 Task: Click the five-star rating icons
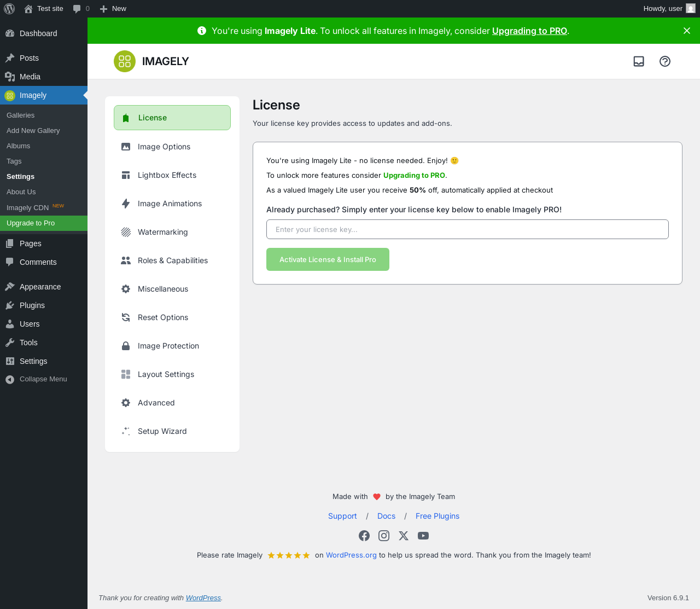289,555
